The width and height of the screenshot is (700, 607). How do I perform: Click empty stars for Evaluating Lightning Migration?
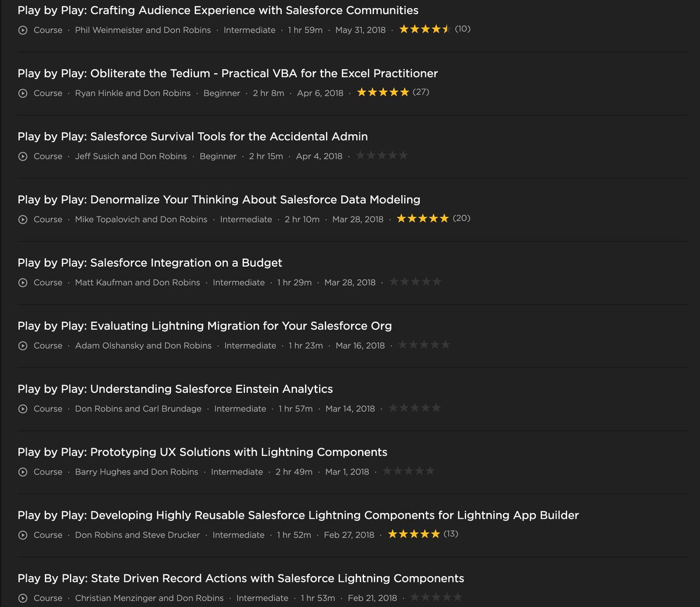tap(424, 344)
